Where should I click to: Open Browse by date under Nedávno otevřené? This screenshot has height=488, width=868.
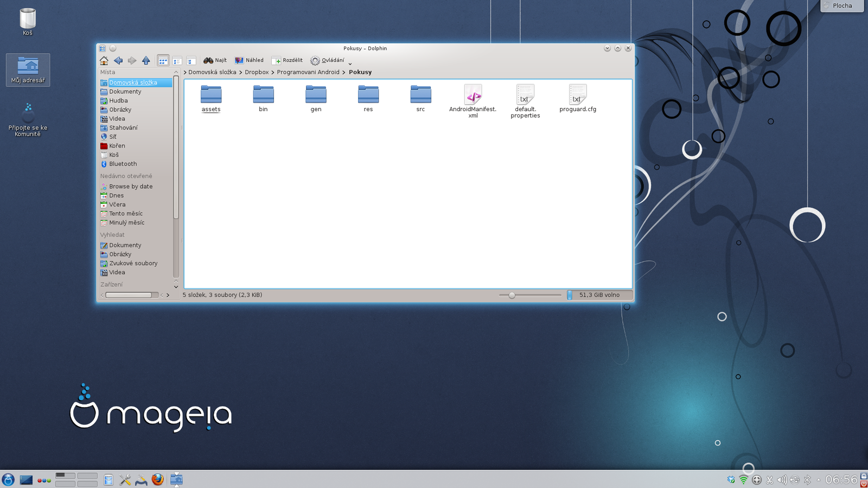tap(130, 186)
